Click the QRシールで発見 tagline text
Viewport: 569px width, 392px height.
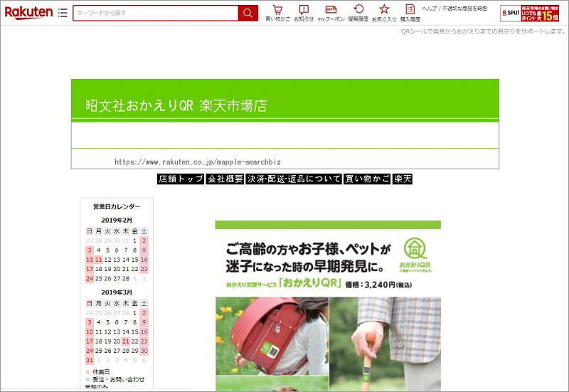pos(483,31)
